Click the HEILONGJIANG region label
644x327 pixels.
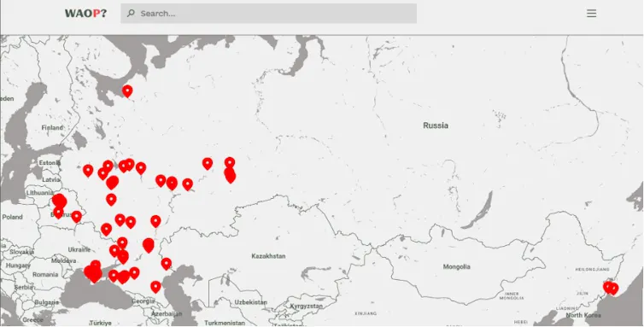593,269
